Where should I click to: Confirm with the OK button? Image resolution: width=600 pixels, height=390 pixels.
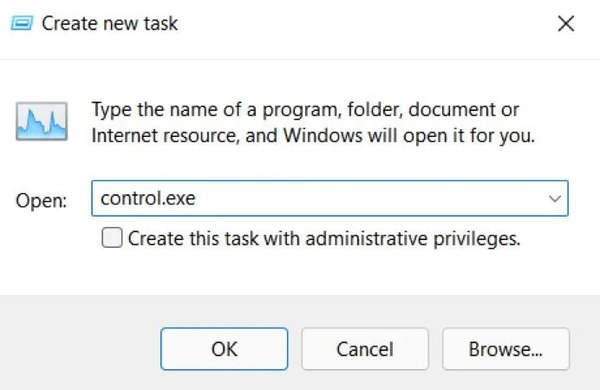click(x=224, y=349)
